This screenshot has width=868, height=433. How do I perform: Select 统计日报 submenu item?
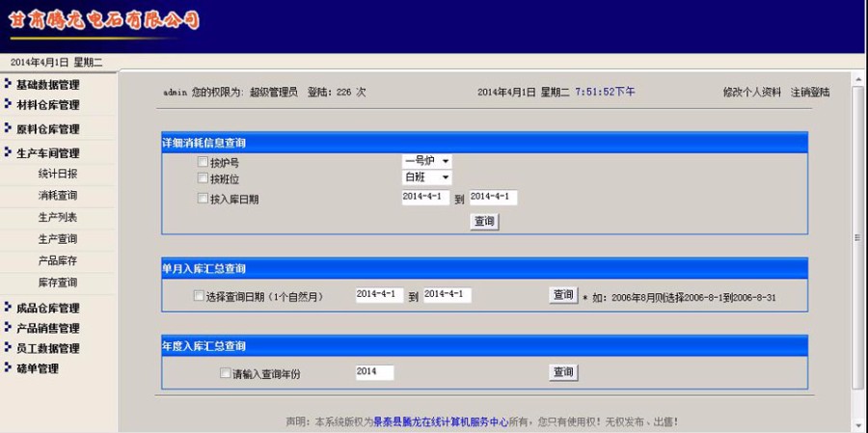click(x=58, y=174)
